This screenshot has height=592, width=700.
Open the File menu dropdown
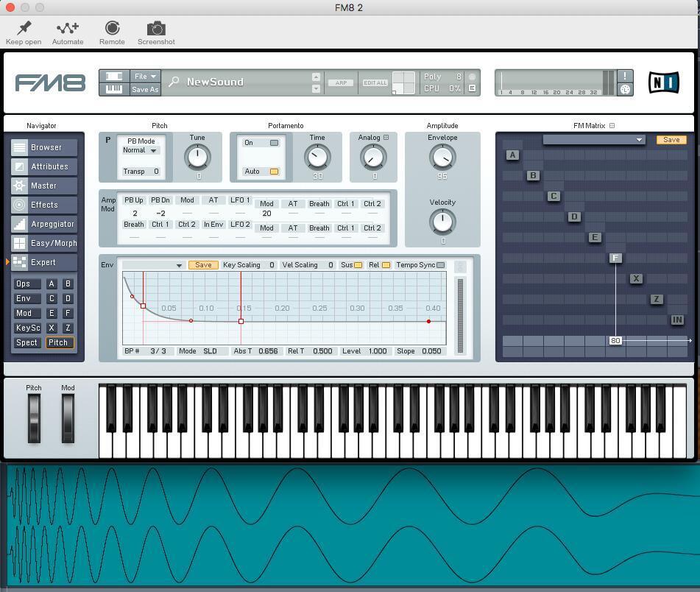coord(145,75)
